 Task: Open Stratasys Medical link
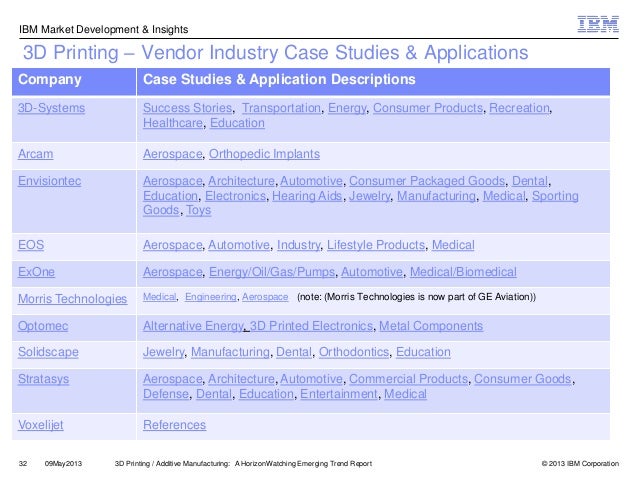coord(405,394)
